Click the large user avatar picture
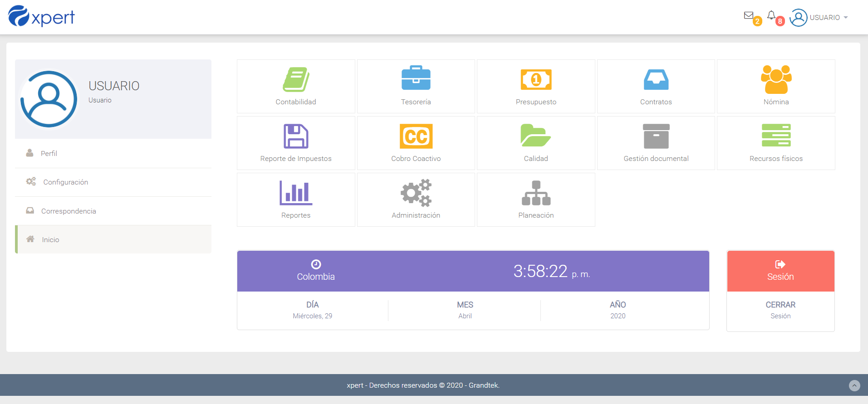The image size is (868, 404). coord(49,99)
